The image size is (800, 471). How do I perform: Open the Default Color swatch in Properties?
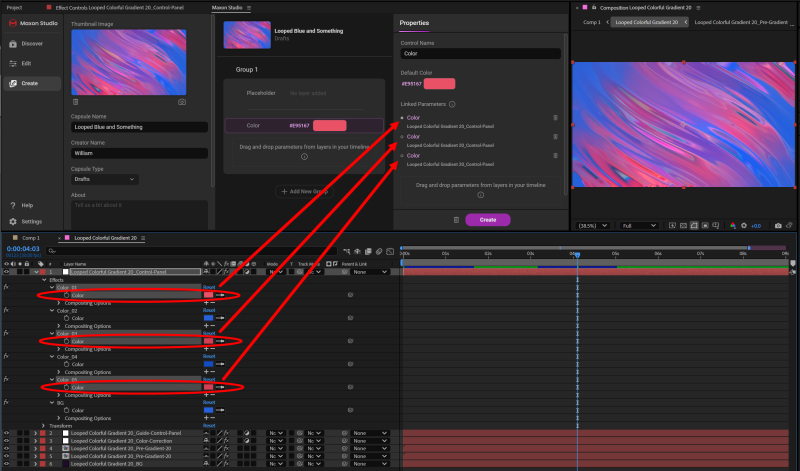[x=439, y=84]
